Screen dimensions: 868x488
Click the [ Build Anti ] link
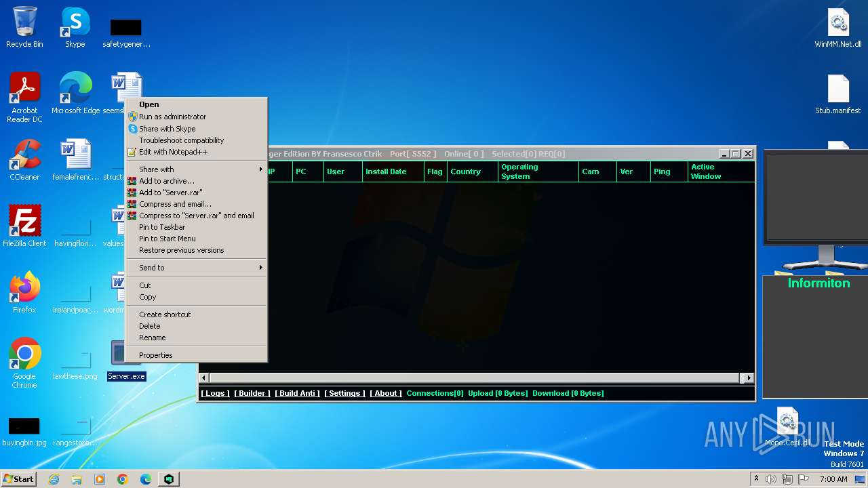(297, 393)
